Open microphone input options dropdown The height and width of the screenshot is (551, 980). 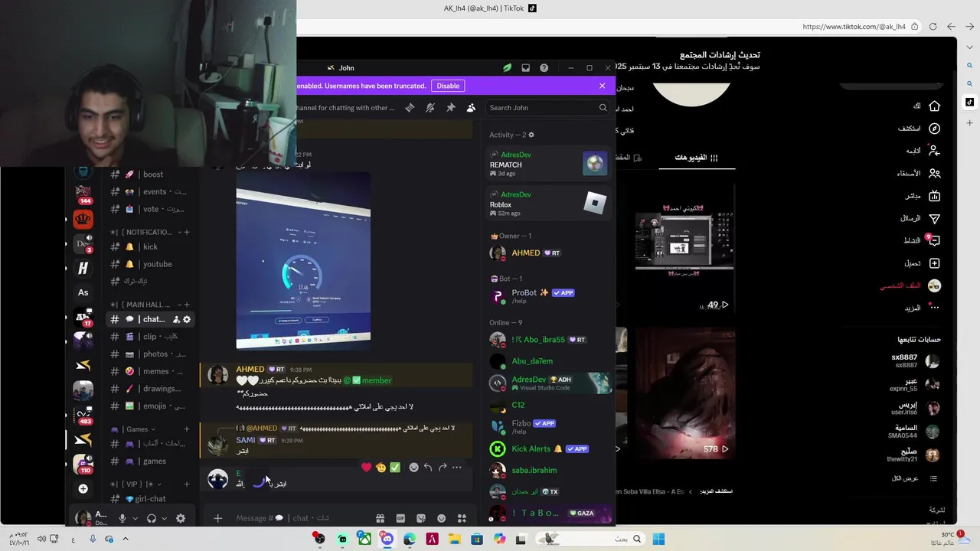136,518
